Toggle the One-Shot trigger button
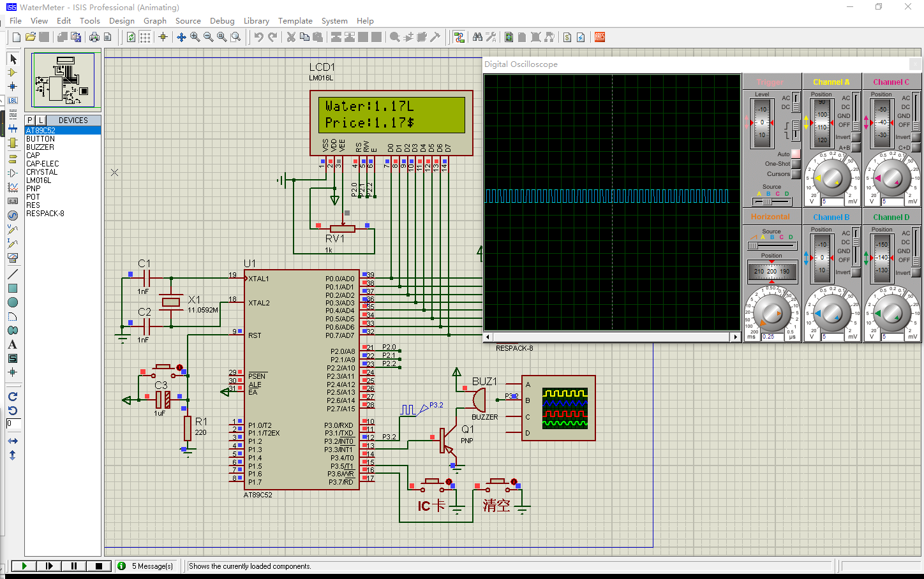924x579 pixels. point(796,164)
